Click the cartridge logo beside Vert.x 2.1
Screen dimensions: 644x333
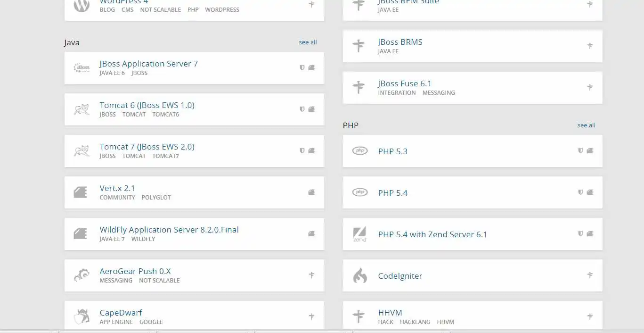click(81, 192)
